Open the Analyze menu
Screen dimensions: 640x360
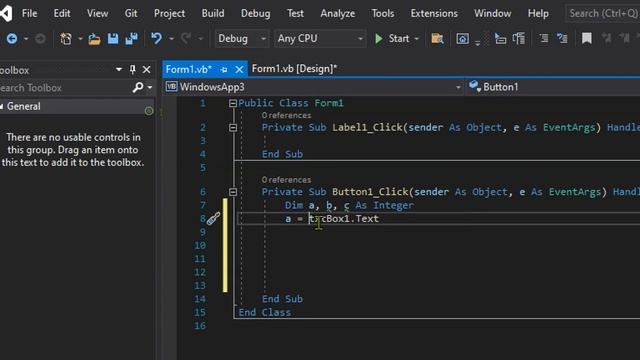pyautogui.click(x=338, y=13)
